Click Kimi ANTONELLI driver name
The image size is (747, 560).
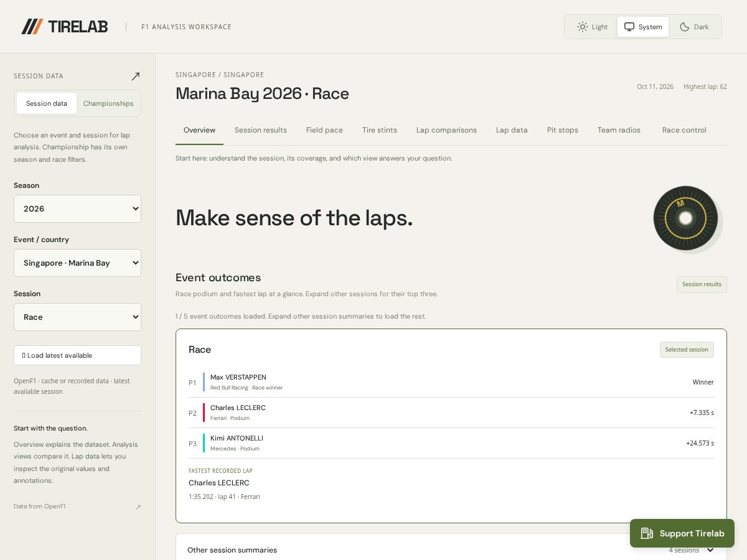click(x=237, y=438)
